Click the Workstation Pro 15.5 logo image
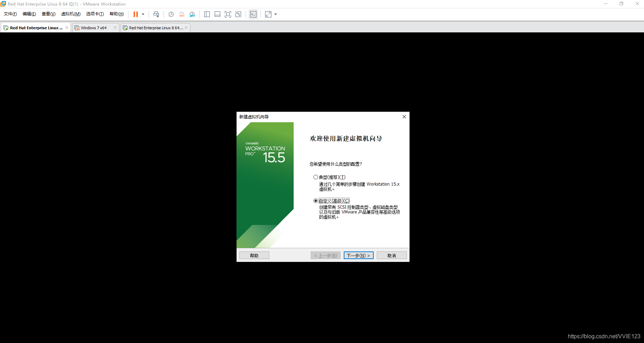Viewport: 644px width, 343px height. [x=265, y=153]
